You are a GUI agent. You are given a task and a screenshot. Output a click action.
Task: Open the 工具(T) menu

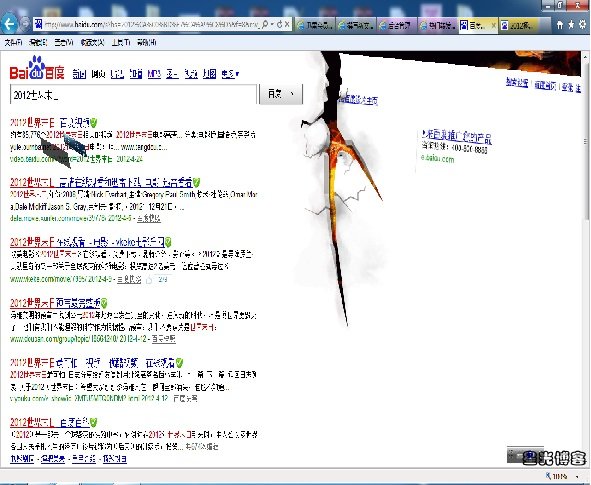coord(121,43)
